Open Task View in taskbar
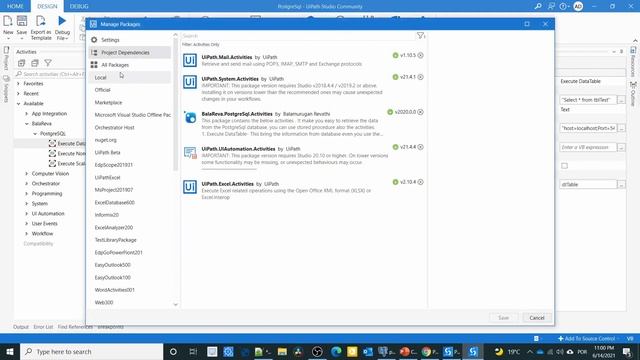 click(x=193, y=351)
